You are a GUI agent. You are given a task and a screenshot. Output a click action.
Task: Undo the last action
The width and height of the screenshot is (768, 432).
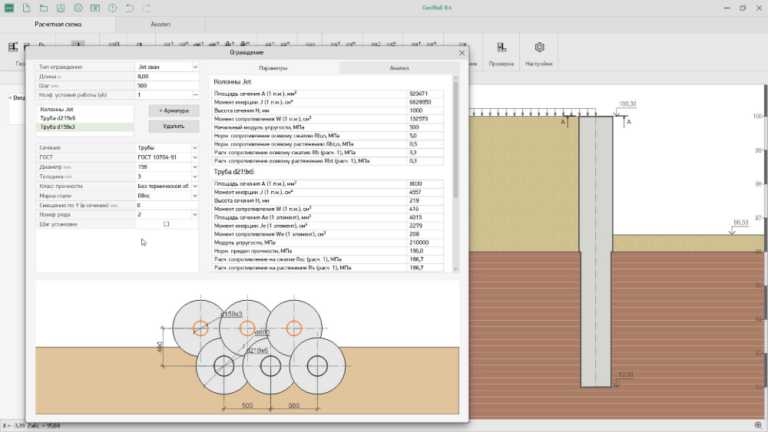[x=129, y=8]
